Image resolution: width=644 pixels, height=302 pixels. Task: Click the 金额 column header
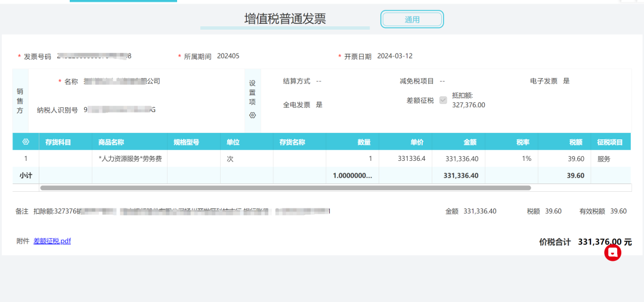[459, 142]
